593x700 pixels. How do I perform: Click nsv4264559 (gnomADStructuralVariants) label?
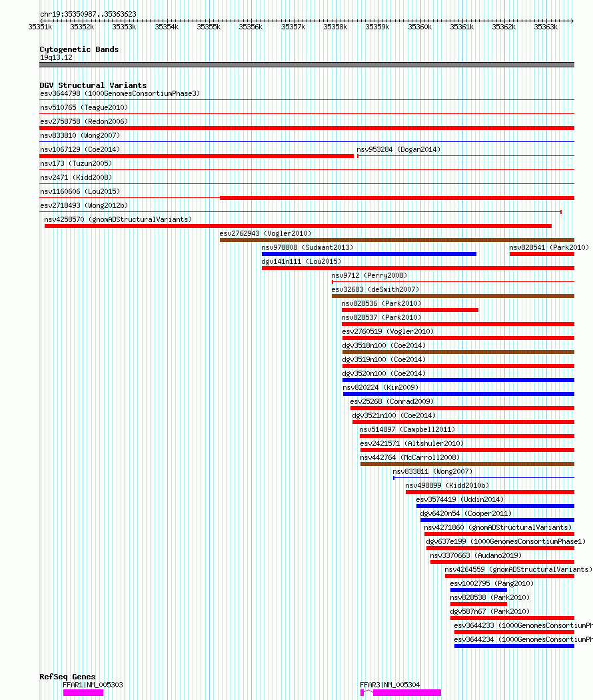(518, 569)
